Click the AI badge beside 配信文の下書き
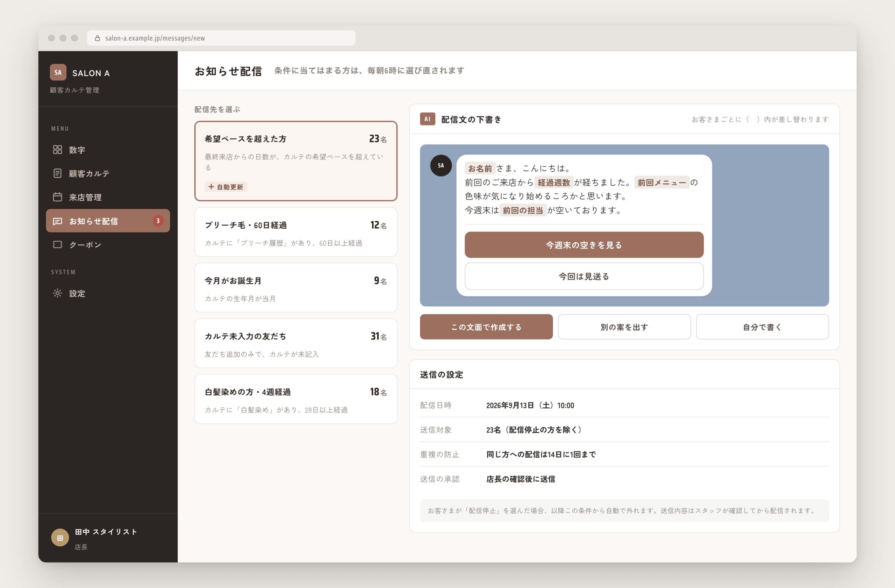Image resolution: width=895 pixels, height=588 pixels. [x=427, y=119]
